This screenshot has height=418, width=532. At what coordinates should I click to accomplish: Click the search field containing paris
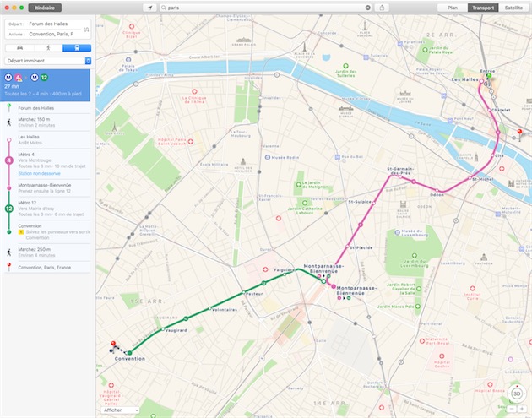pyautogui.click(x=266, y=8)
